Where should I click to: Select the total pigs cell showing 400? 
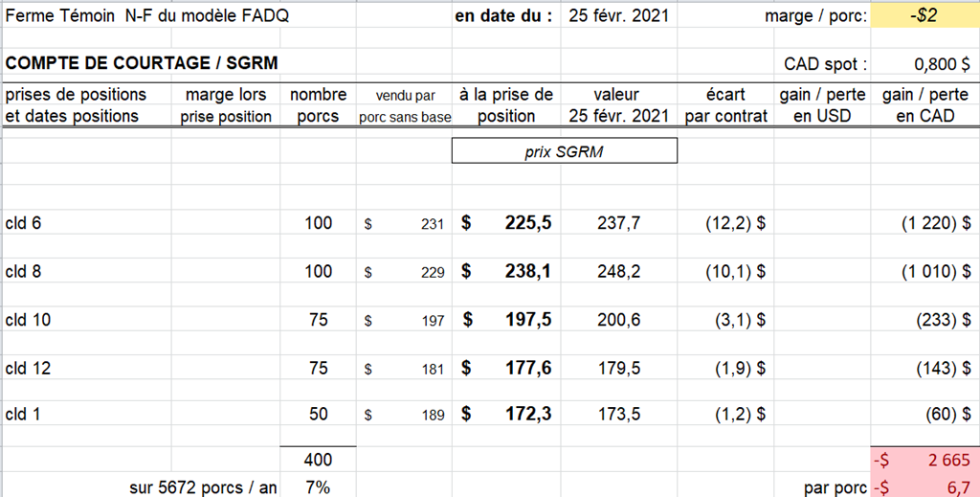(x=318, y=462)
